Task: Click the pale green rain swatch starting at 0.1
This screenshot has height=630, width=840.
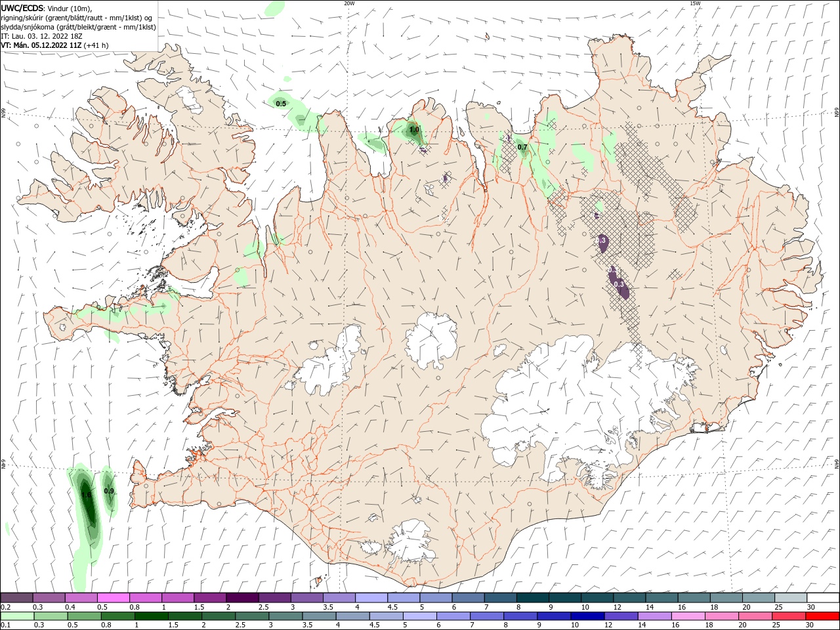Action: coord(17,616)
